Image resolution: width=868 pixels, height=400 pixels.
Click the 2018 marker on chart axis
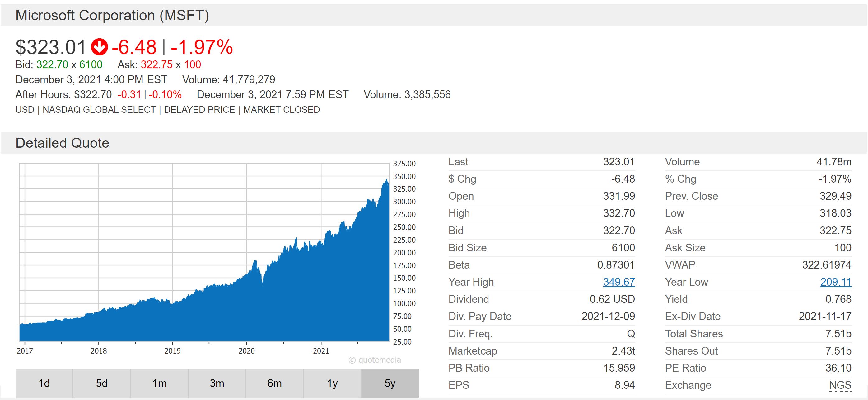(x=98, y=351)
